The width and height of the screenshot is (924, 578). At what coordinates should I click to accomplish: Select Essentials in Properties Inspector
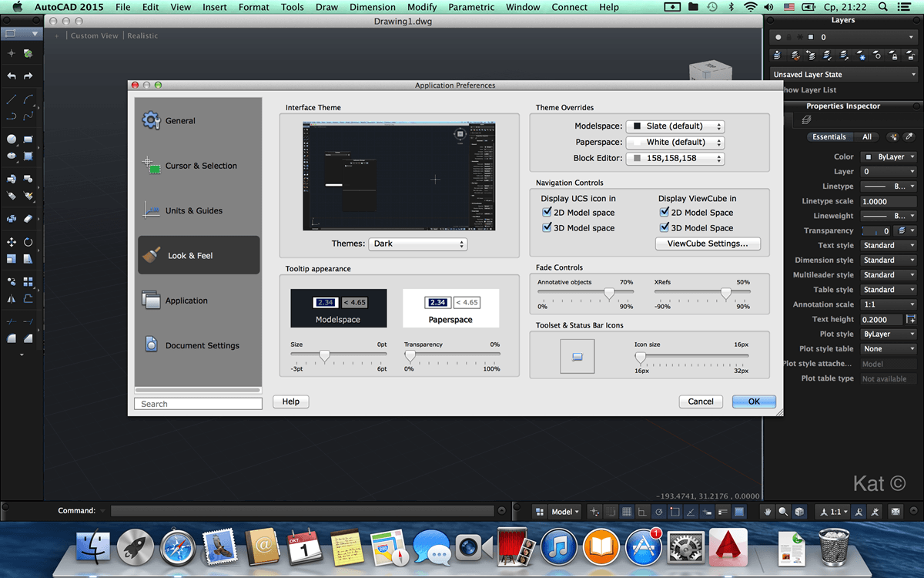point(829,136)
